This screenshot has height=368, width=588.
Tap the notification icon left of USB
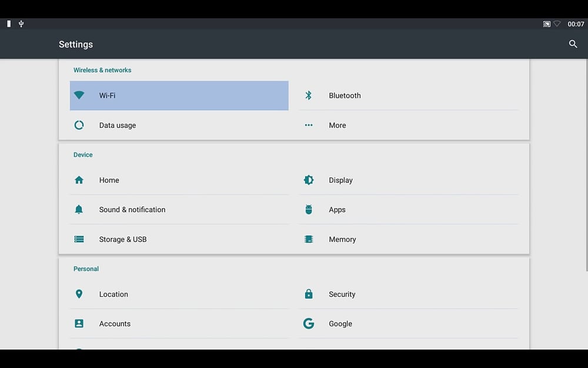9,24
